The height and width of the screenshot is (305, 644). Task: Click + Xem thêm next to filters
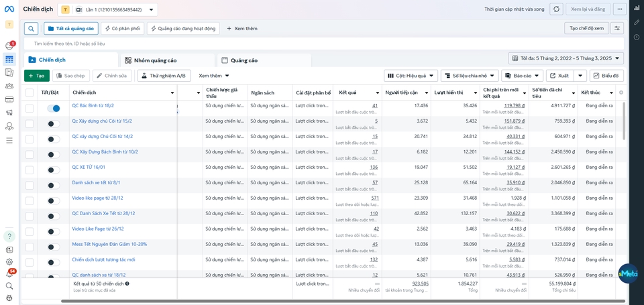pyautogui.click(x=242, y=28)
